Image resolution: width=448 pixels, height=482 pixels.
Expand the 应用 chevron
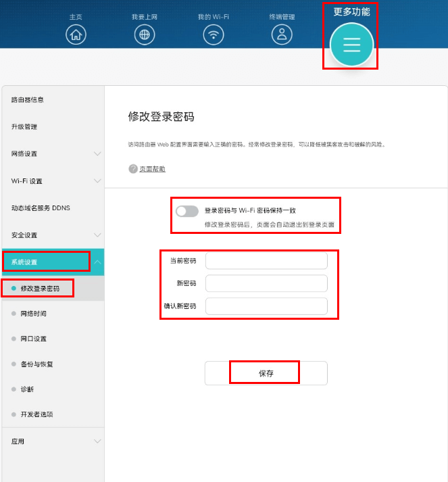97,441
